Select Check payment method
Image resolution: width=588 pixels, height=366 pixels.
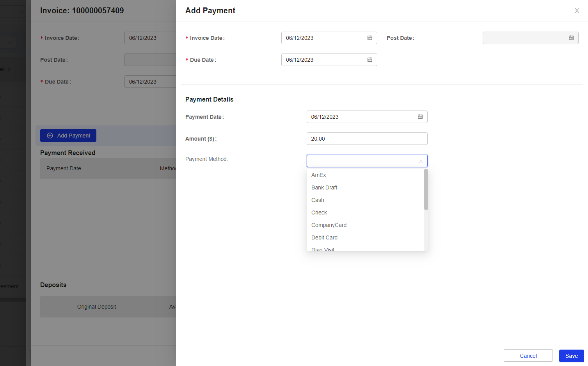(365, 212)
